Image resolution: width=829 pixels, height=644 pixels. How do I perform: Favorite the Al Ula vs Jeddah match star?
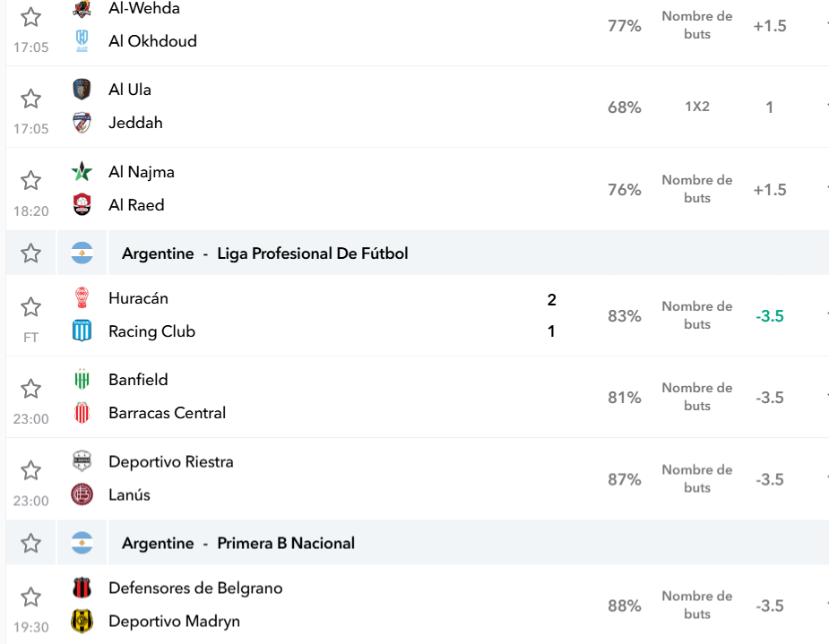click(x=30, y=99)
